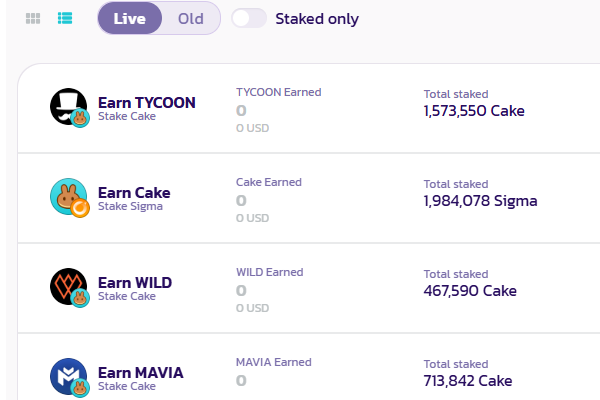The width and height of the screenshot is (600, 400).
Task: Click the Cake badge on TYCOON pool
Action: pyautogui.click(x=81, y=118)
